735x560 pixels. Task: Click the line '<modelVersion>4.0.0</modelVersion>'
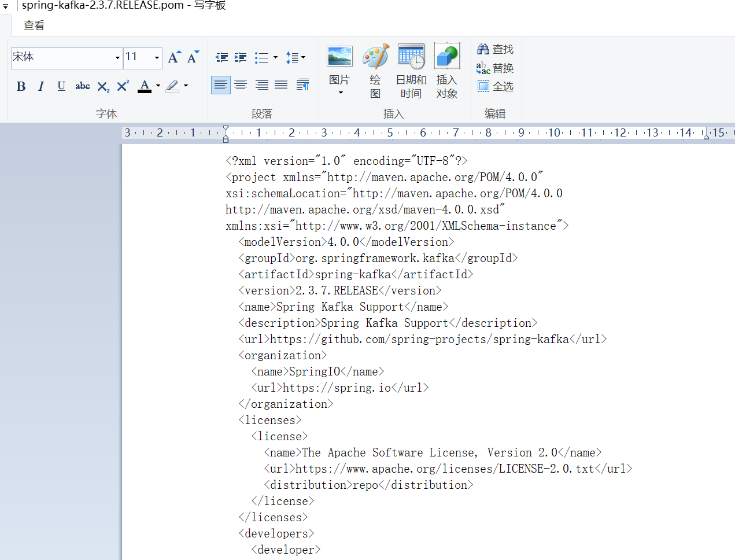click(346, 242)
